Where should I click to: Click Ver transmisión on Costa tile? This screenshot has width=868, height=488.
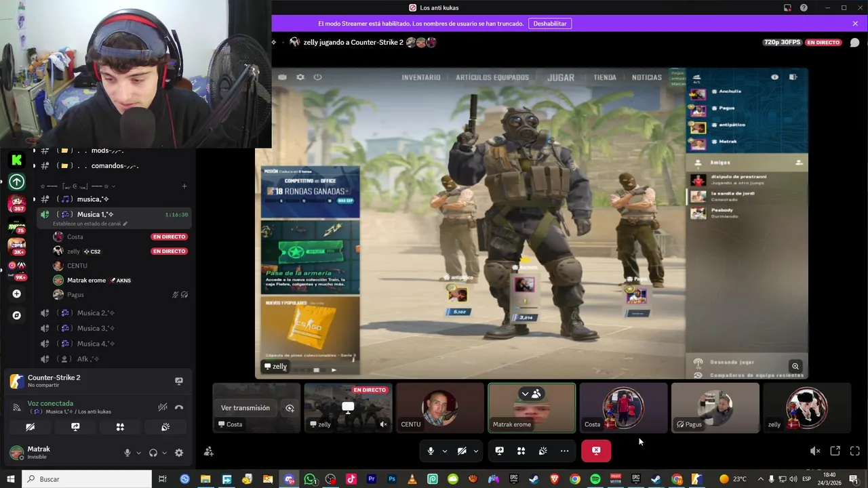[x=245, y=408]
